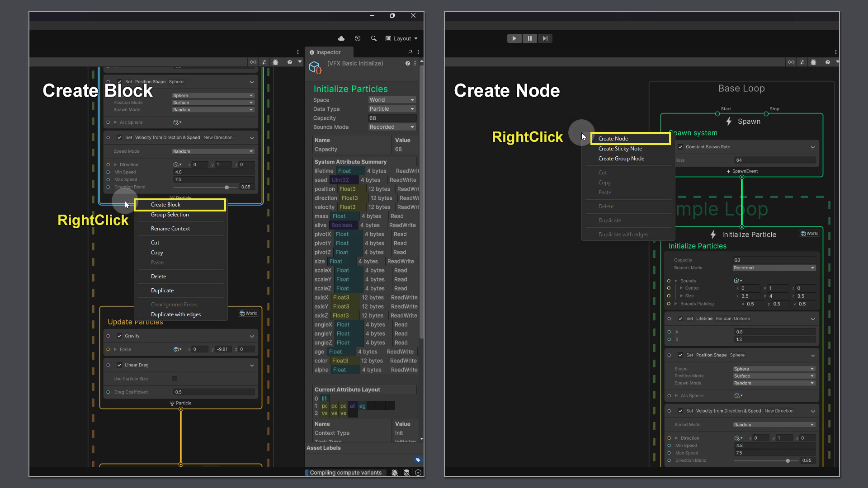Viewport: 868px width, 488px height.
Task: Click the debug bug icon in left VFX toolbar
Action: point(275,62)
